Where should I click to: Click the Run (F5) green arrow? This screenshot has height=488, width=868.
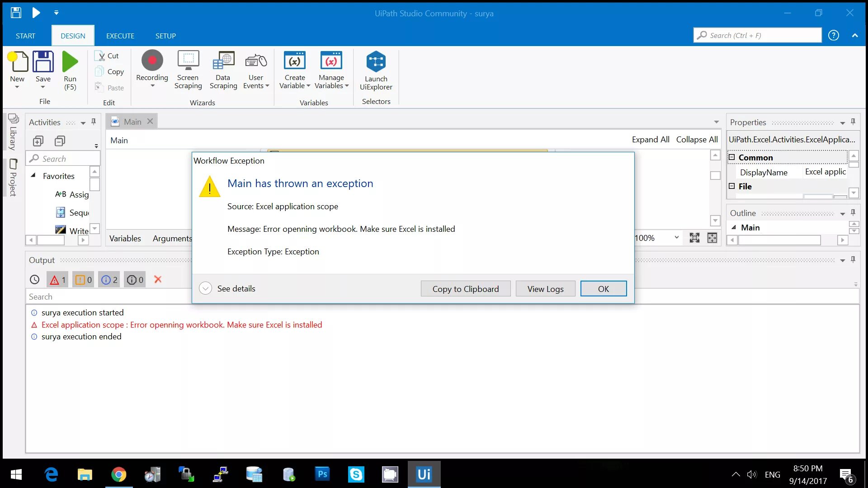70,62
